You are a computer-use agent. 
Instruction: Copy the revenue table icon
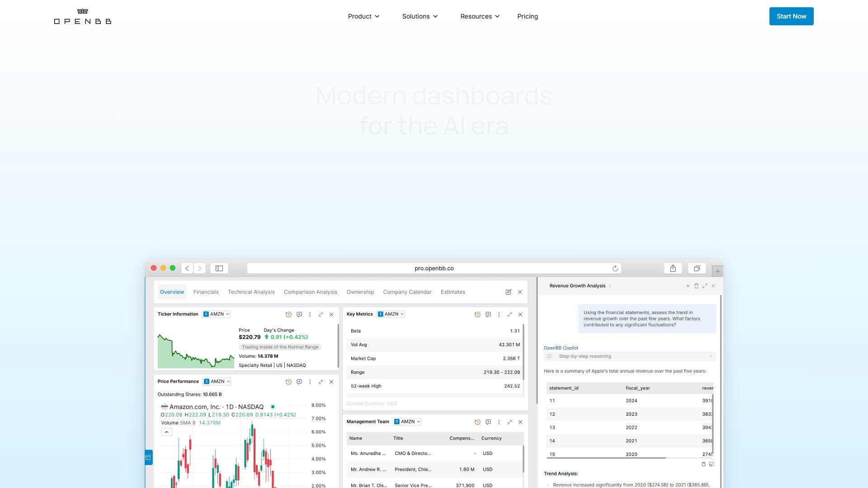click(x=703, y=464)
